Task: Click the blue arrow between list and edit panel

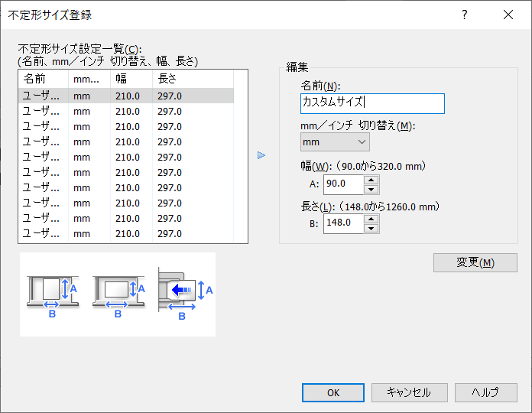Action: click(261, 155)
